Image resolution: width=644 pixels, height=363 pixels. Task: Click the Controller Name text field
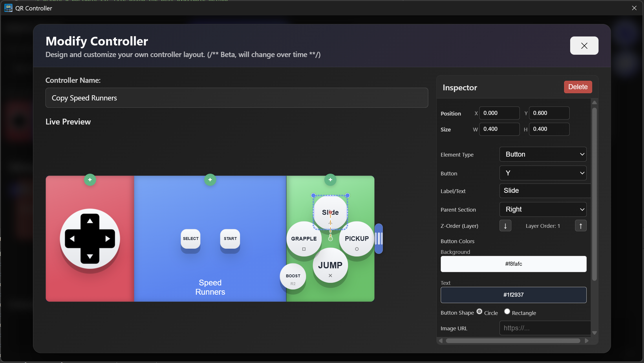click(x=237, y=98)
